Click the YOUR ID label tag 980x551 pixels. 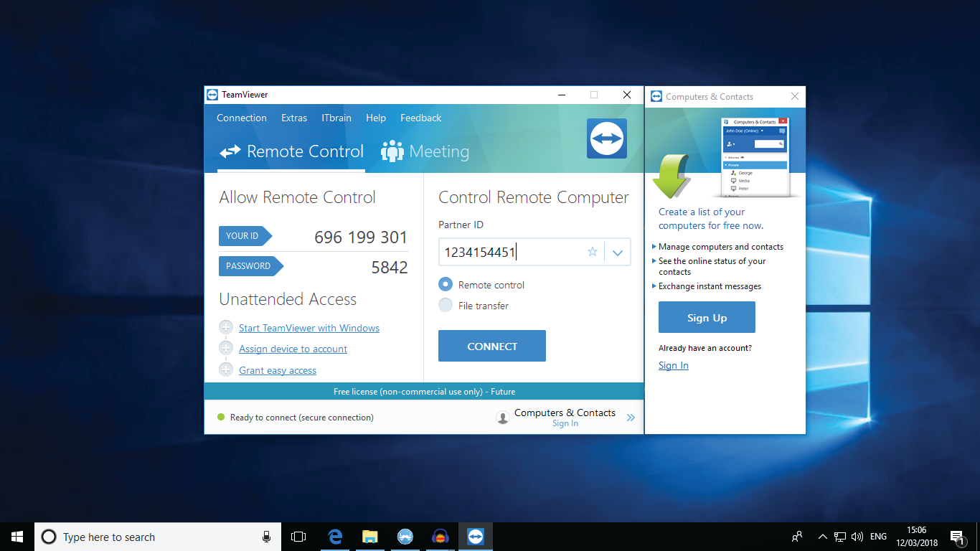tap(245, 236)
